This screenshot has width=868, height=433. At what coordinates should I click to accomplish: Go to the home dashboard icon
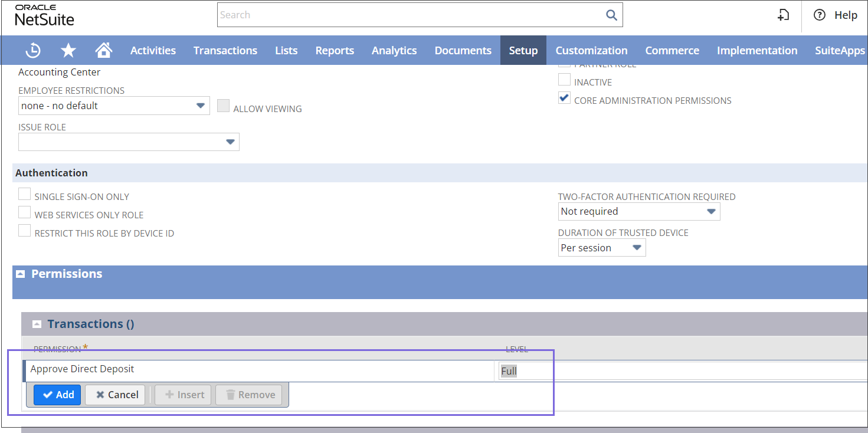pos(104,50)
